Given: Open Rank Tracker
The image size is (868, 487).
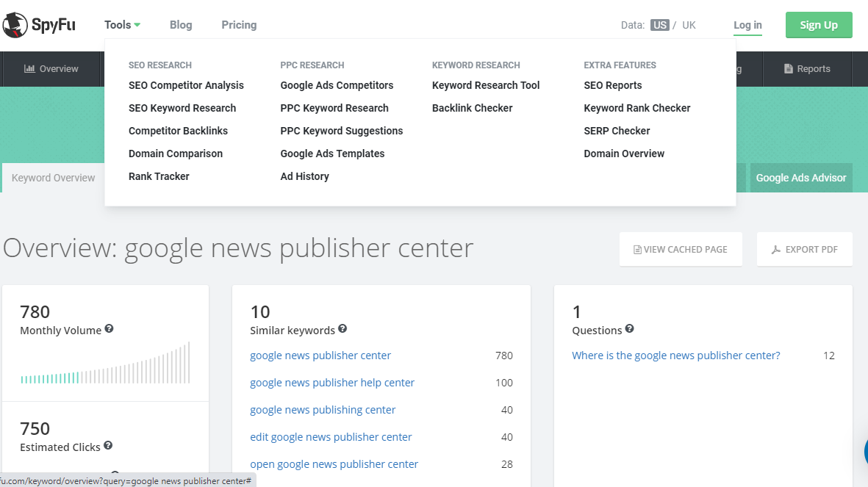Looking at the screenshot, I should [159, 176].
